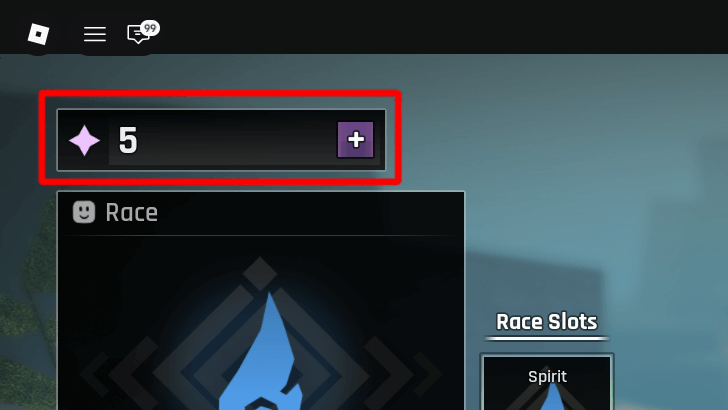Click the faint outer right chevron arrow
The width and height of the screenshot is (728, 410).
point(427,373)
